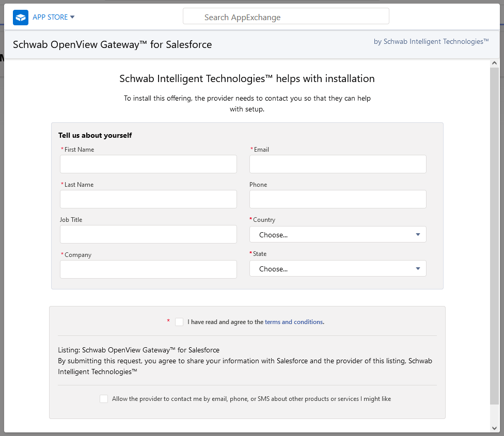Open the APP STORE dropdown
Viewport: 504px width, 436px height.
[x=54, y=17]
